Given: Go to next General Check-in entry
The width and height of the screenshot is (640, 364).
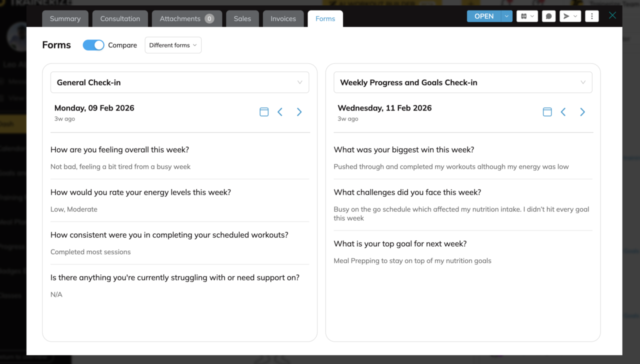Looking at the screenshot, I should (x=299, y=112).
